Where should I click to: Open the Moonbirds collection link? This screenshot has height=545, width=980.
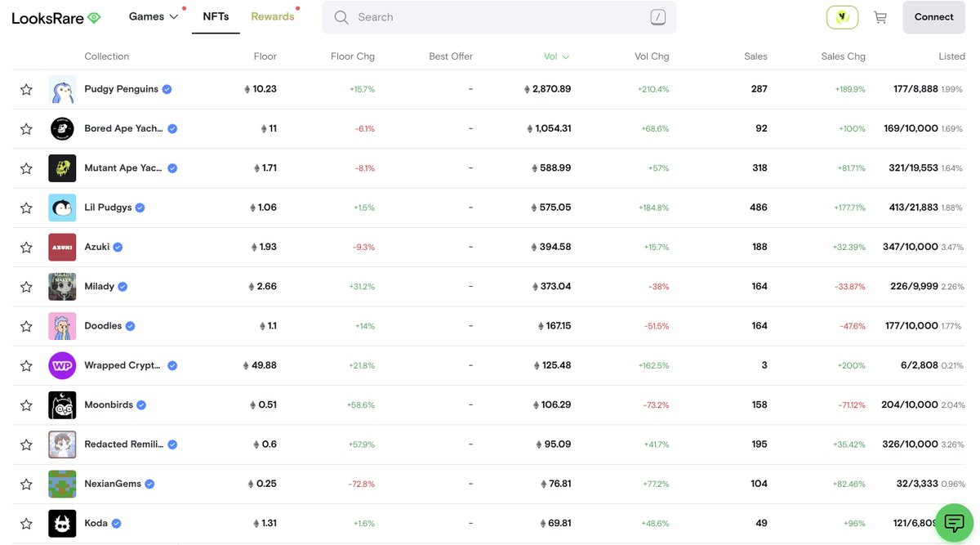(109, 405)
